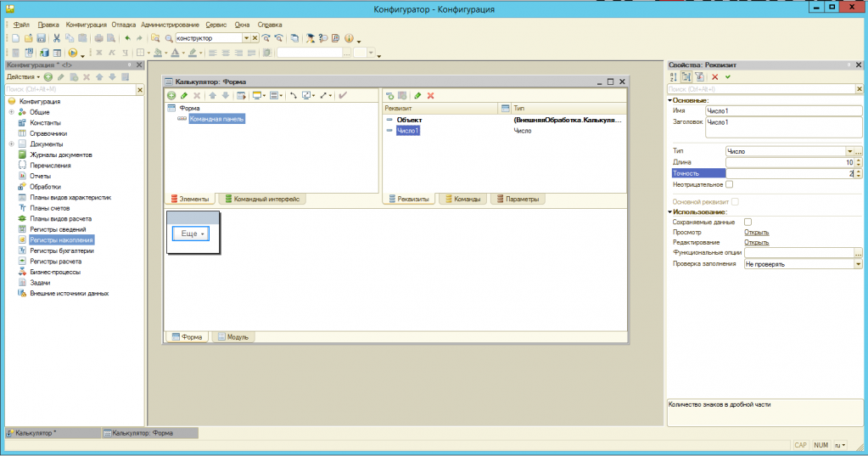Click the Открыть link next to Просмотр

756,232
